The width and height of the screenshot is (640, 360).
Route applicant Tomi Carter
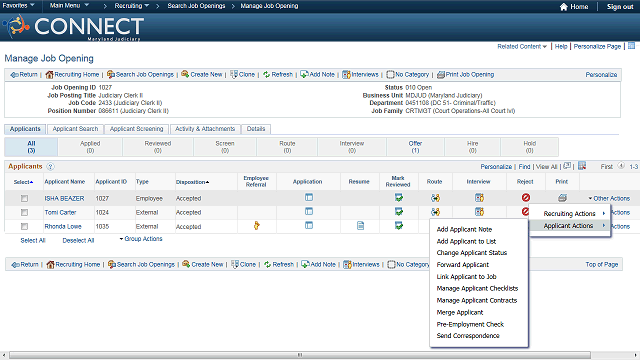435,212
